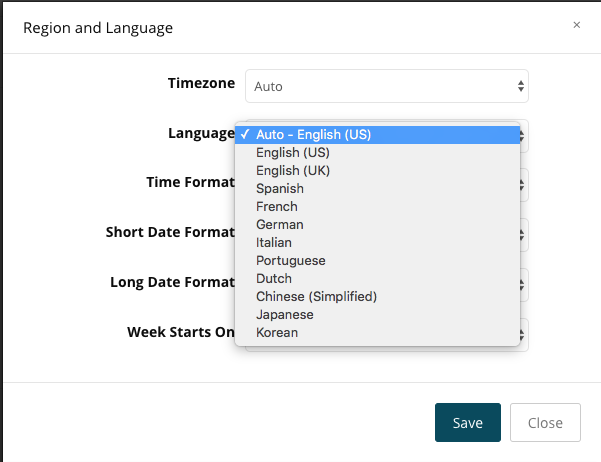Dismiss dialog with the X icon

click(576, 25)
